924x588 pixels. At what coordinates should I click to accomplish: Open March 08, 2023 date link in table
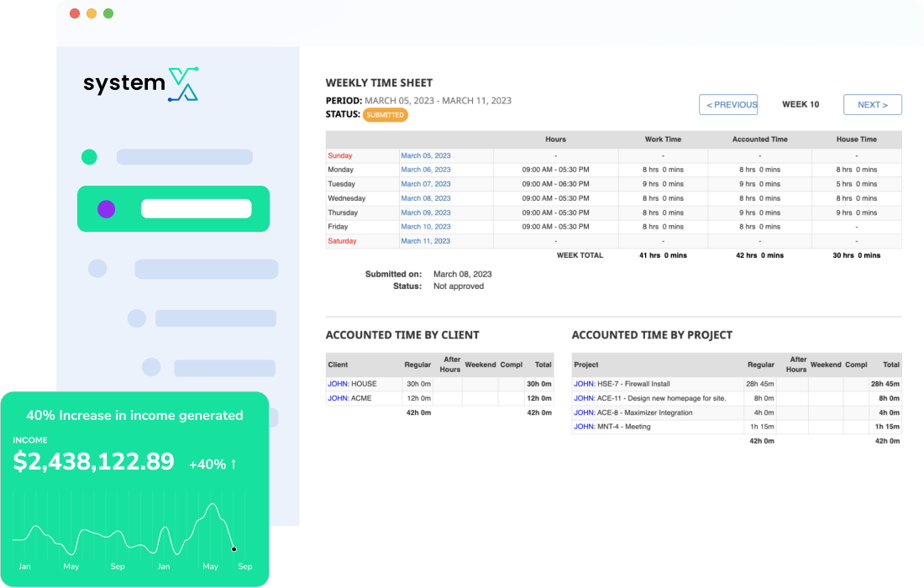[426, 198]
